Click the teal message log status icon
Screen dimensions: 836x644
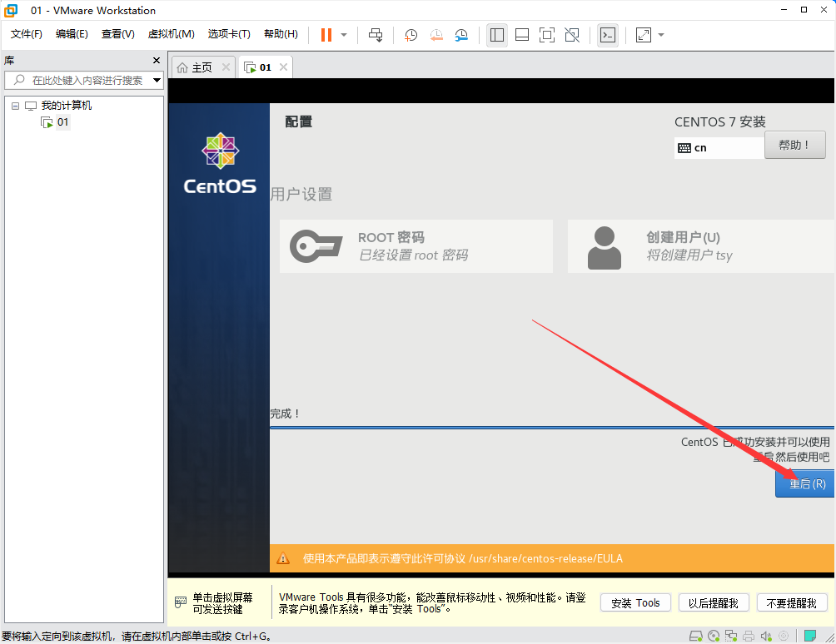[x=810, y=636]
